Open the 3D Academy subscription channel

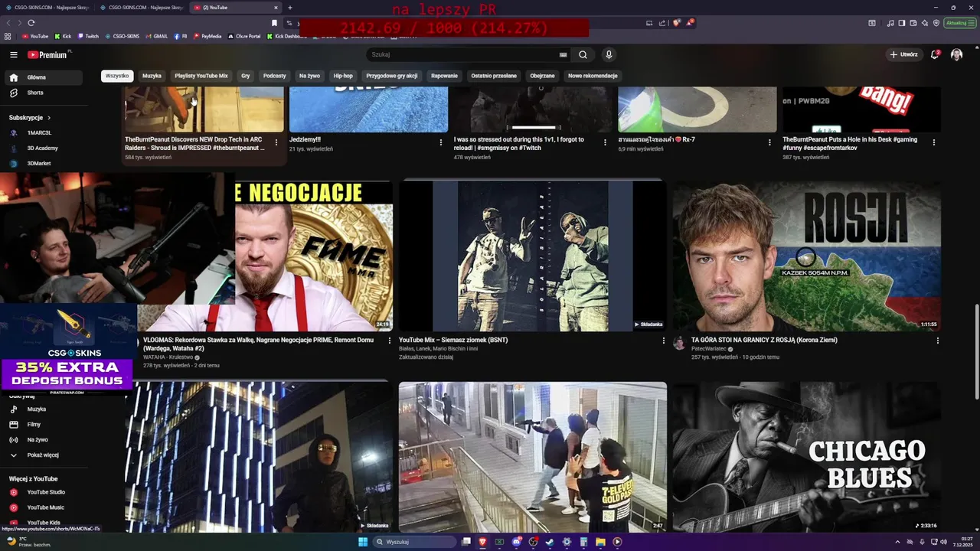43,148
